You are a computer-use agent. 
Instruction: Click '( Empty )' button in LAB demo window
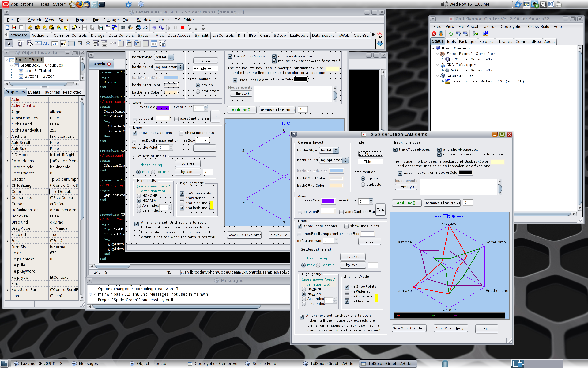406,187
